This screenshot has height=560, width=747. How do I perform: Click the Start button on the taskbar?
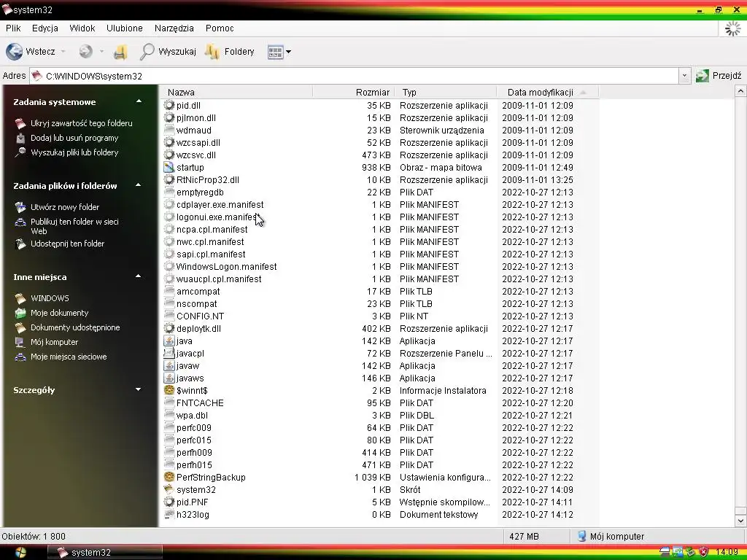(x=20, y=553)
